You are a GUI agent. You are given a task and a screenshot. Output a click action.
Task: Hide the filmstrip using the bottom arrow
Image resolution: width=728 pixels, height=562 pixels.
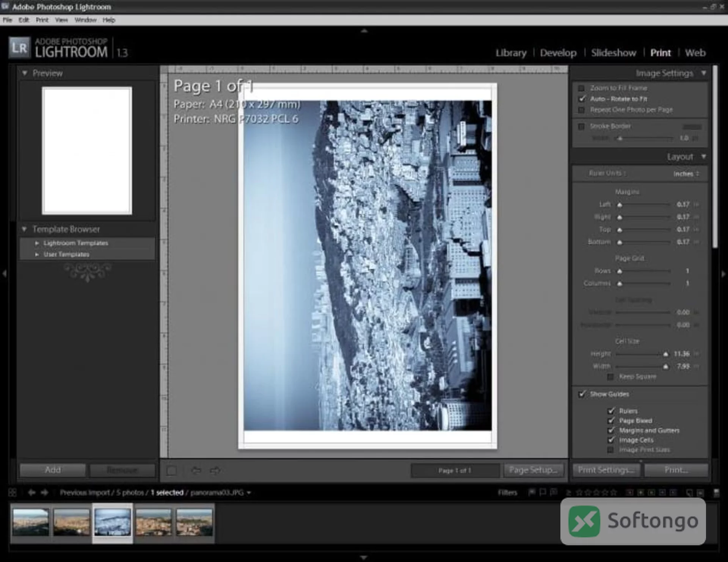pos(364,557)
